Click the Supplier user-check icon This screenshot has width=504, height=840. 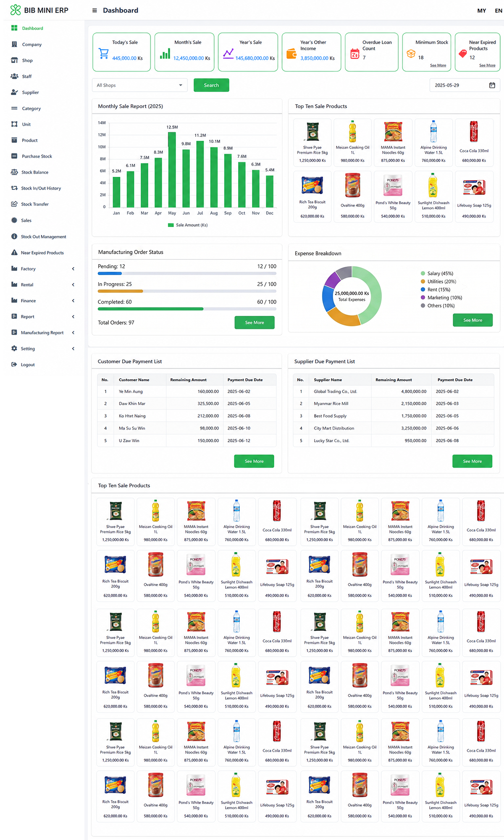[14, 92]
